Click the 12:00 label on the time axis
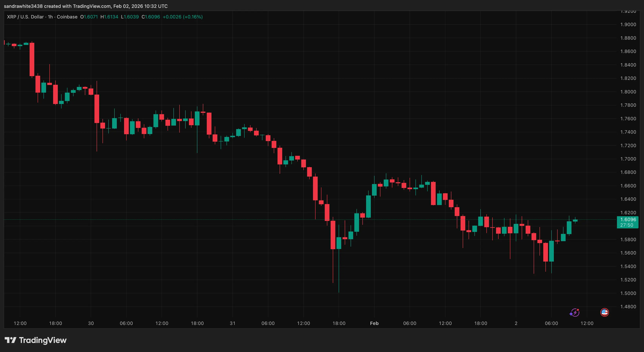This screenshot has width=644, height=352. (x=21, y=323)
